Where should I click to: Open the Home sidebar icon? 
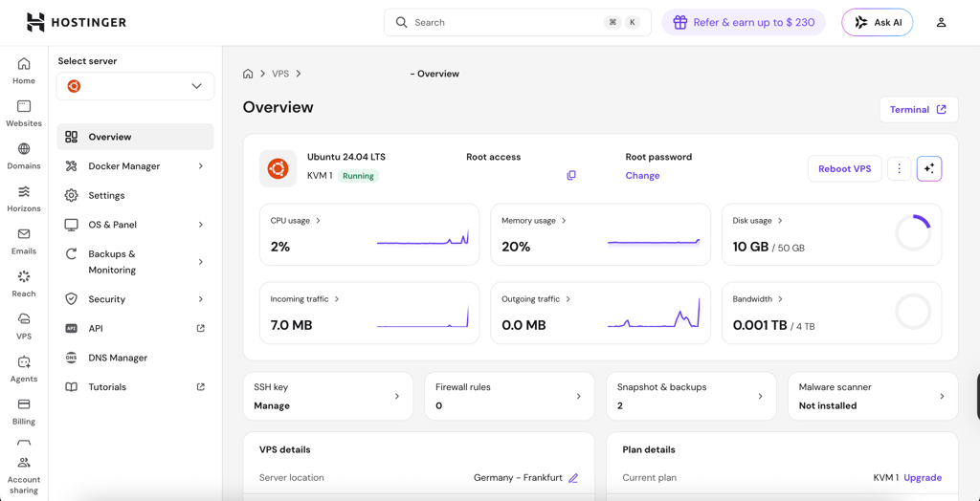point(24,64)
